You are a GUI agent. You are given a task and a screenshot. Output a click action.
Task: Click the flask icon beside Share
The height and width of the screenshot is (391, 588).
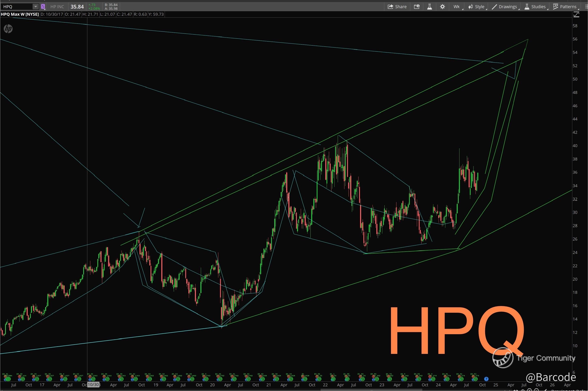(429, 7)
